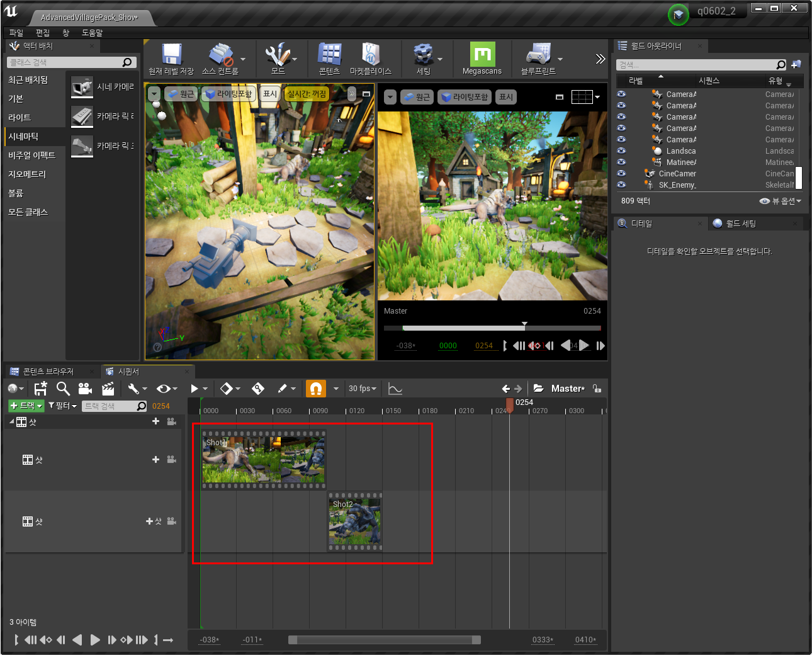Toggle visibility of the first CameraA actor
Viewport: 812px width, 655px height.
coord(621,94)
